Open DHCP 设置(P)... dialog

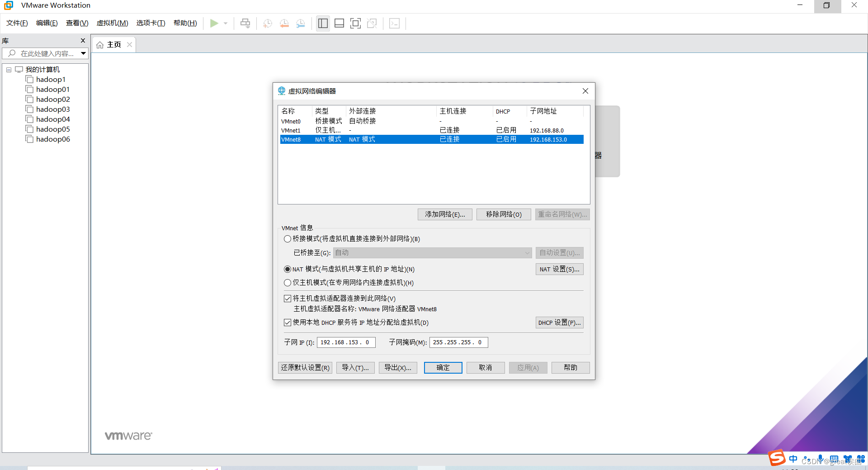(x=559, y=323)
